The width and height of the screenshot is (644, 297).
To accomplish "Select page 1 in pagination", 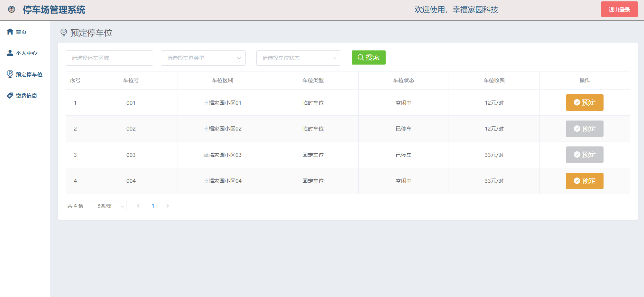I will click(153, 206).
